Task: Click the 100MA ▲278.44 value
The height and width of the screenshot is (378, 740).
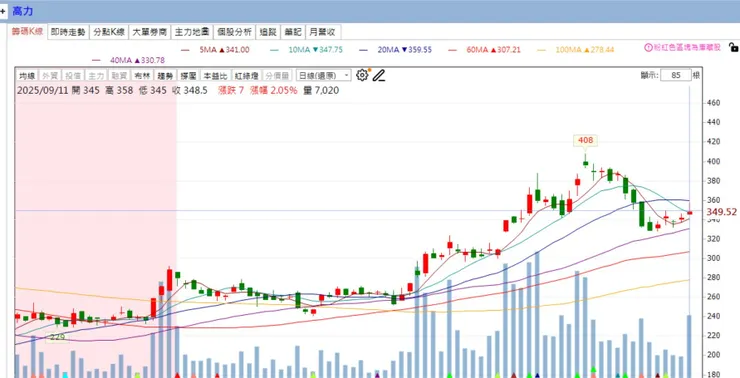Action: coord(585,50)
